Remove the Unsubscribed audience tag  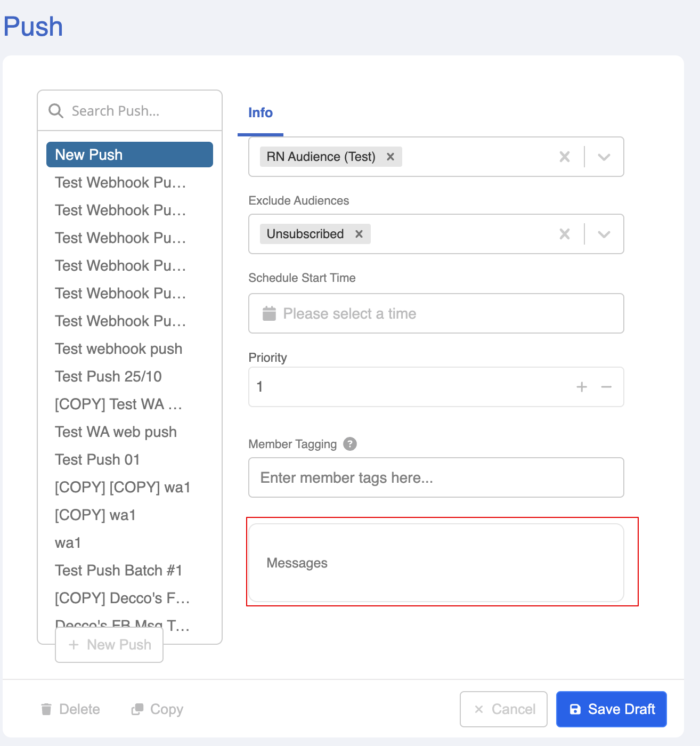[x=359, y=234]
